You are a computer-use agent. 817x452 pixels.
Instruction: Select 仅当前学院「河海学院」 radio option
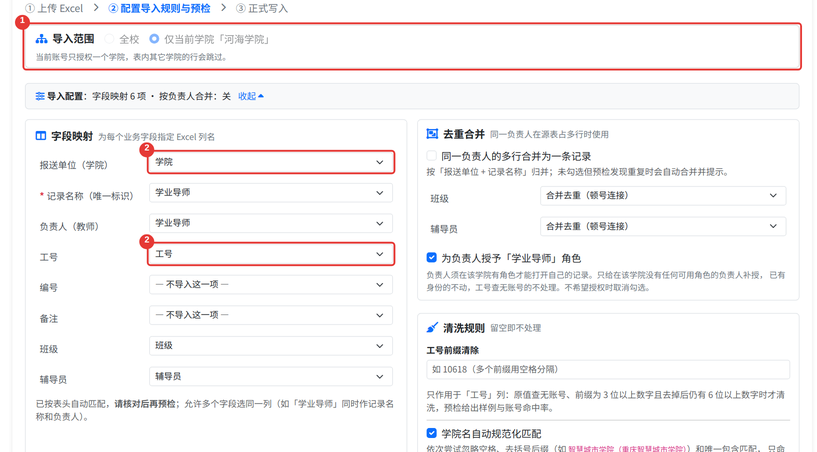click(154, 39)
